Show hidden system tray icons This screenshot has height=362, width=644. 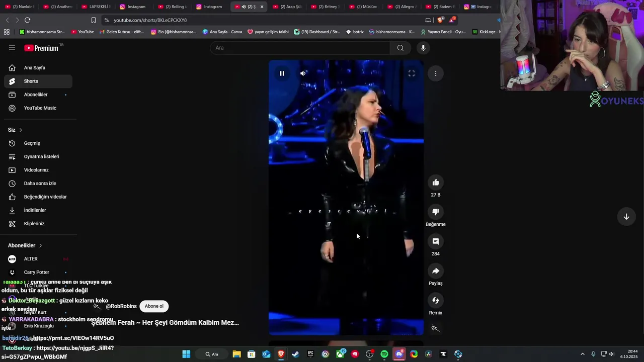(583, 354)
